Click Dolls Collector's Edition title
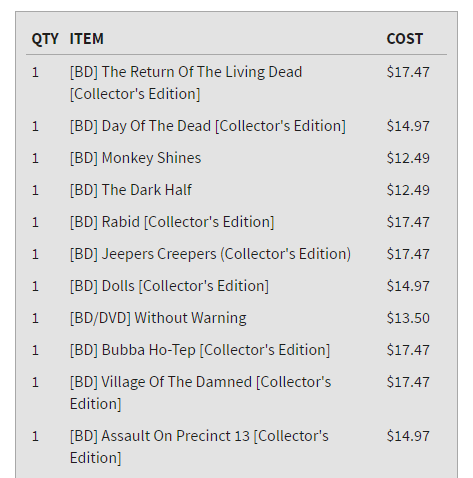473x478 pixels. coord(169,286)
